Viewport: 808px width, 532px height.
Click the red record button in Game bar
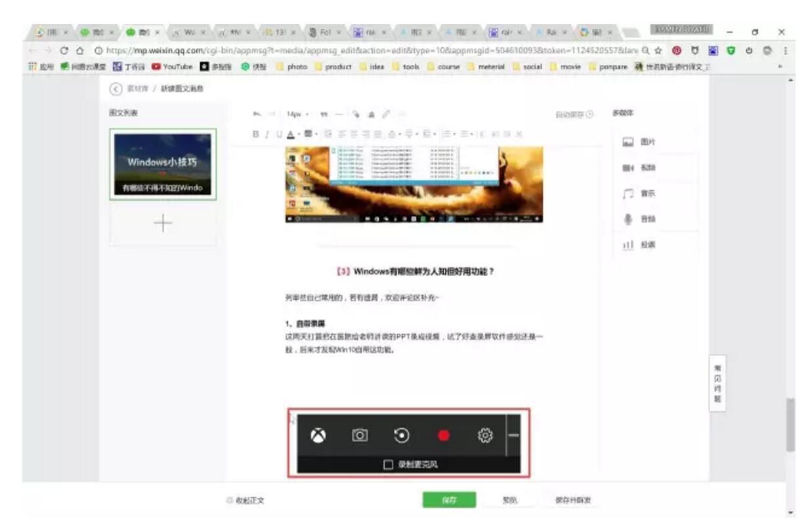pyautogui.click(x=444, y=436)
